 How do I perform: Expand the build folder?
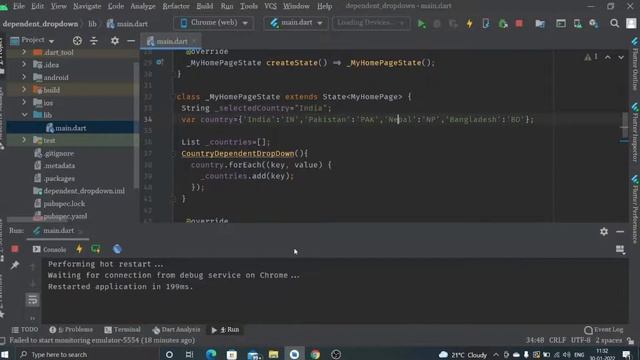click(24, 89)
